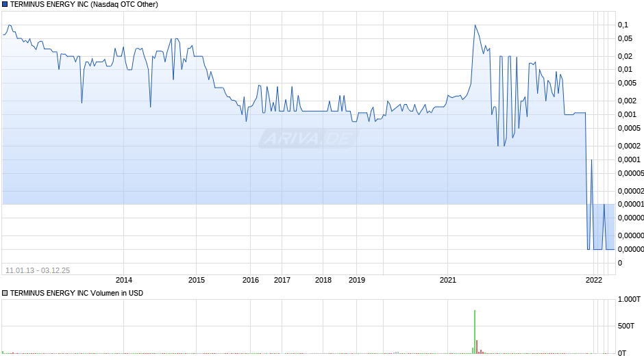This screenshot has width=644, height=360.
Task: Click the gray legend square beside Volumen in USD
Action: tap(5, 293)
